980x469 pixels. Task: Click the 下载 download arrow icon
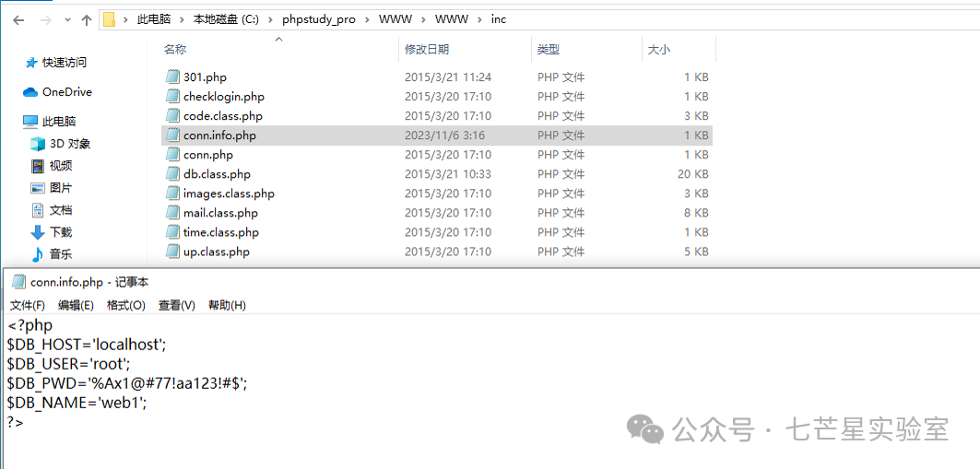(x=38, y=232)
